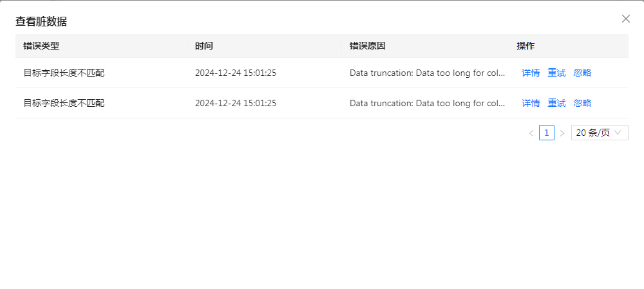Click 忽略 in the second row

(582, 103)
